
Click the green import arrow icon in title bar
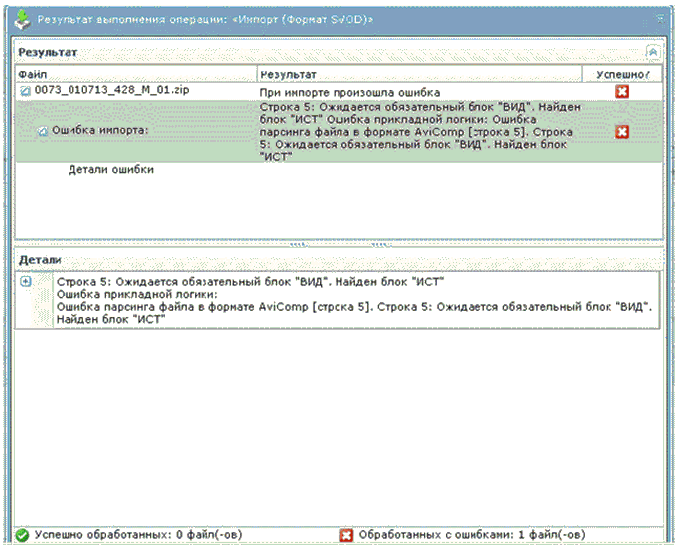pos(19,17)
